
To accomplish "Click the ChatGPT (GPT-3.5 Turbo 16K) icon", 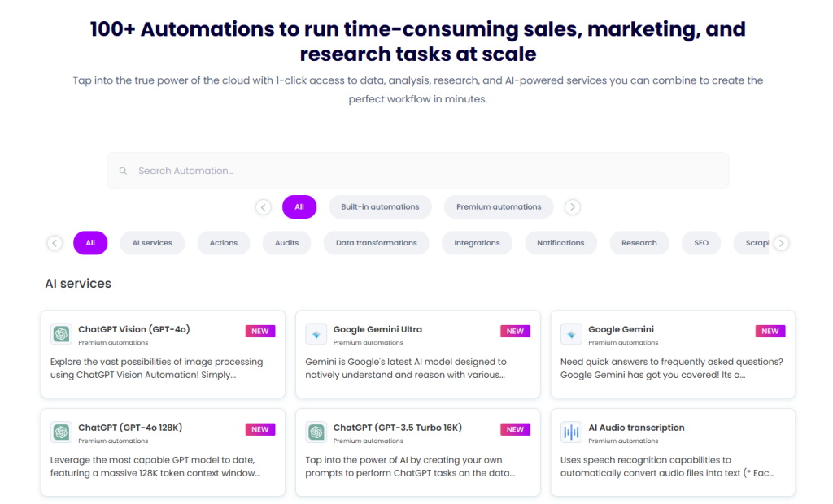I will 316,432.
